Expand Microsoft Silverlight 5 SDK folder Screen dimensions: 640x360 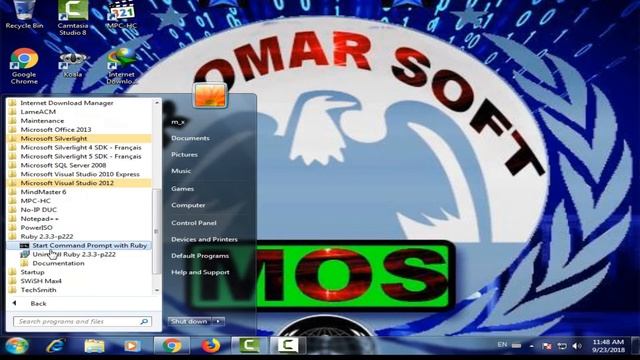click(x=80, y=156)
